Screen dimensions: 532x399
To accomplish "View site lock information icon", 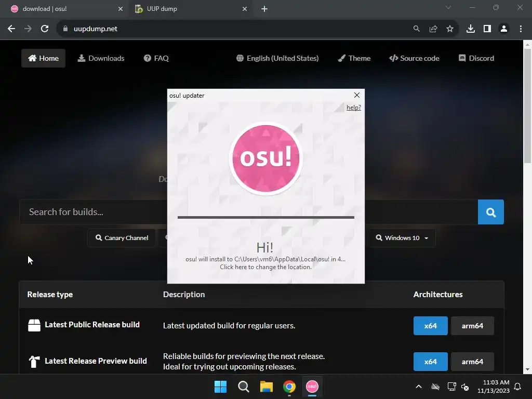I will 65,29.
